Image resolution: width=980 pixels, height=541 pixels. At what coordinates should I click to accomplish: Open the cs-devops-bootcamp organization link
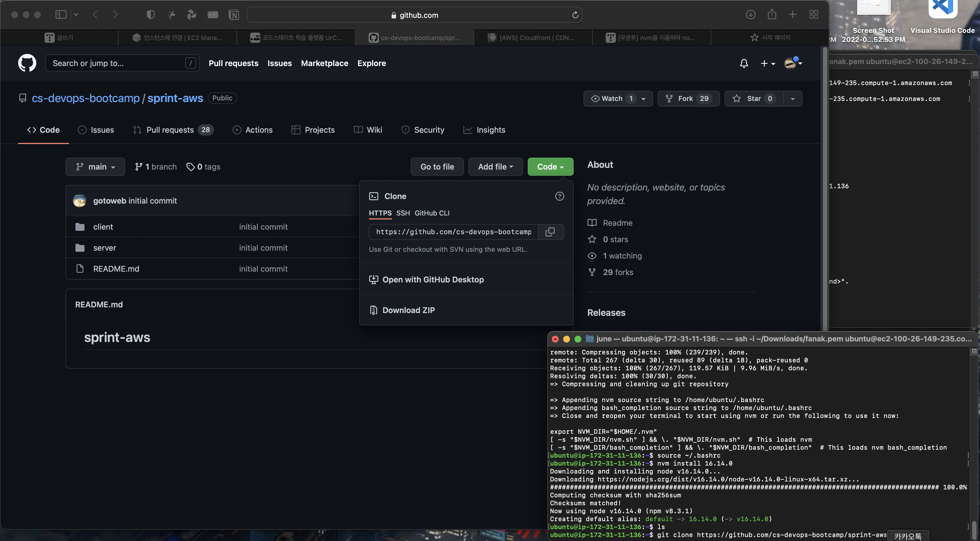point(86,98)
